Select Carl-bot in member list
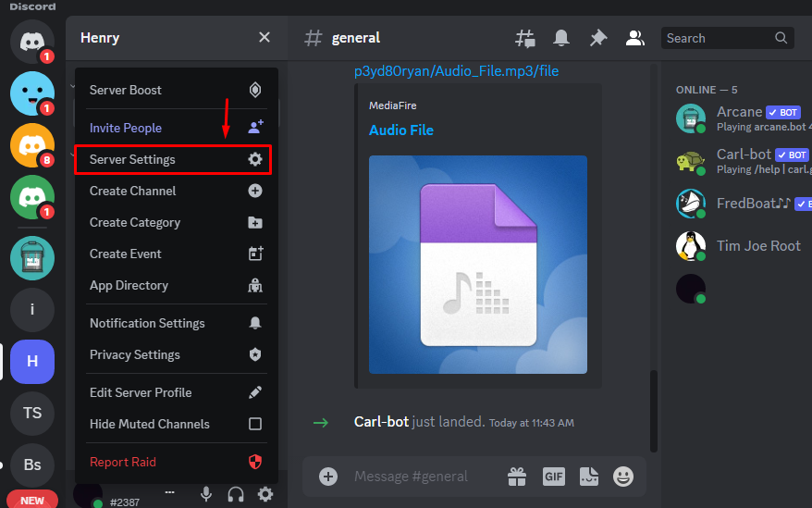The image size is (812, 508). click(744, 161)
